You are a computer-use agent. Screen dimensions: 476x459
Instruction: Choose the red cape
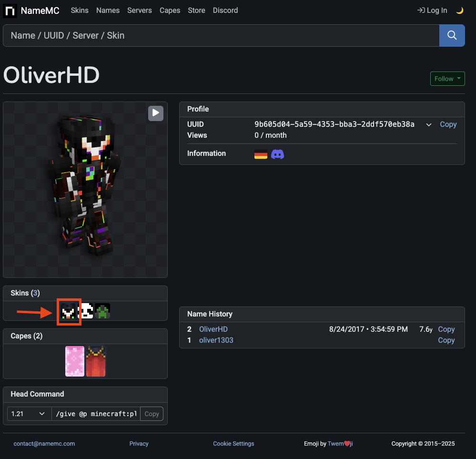(96, 361)
